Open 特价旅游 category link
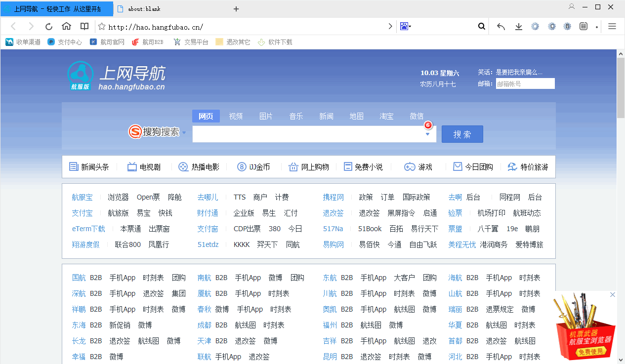Image resolution: width=625 pixels, height=364 pixels. click(x=528, y=167)
